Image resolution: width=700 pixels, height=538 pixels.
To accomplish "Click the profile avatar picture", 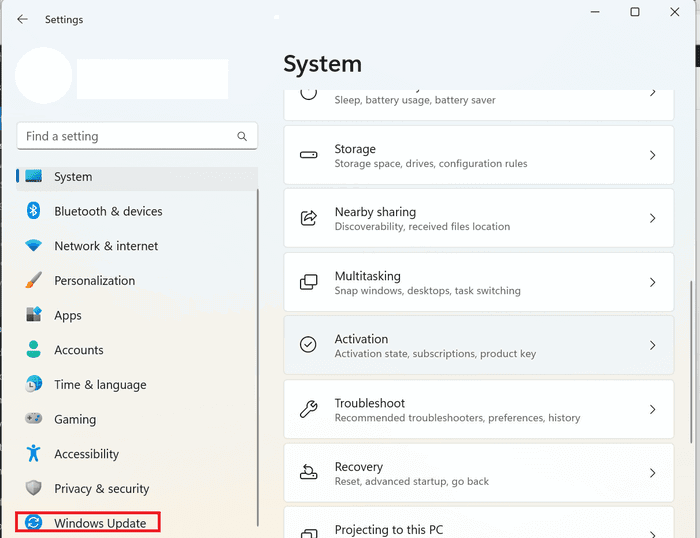I will coord(43,75).
